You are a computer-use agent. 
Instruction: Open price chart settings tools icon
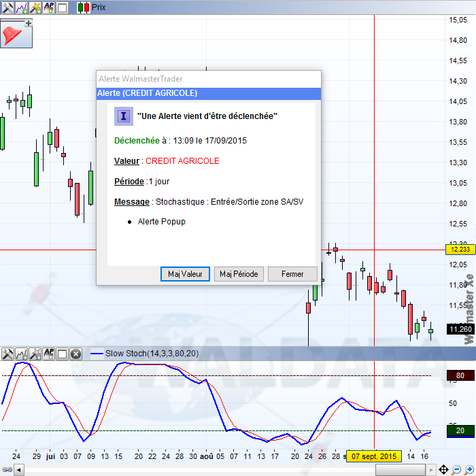(7, 7)
